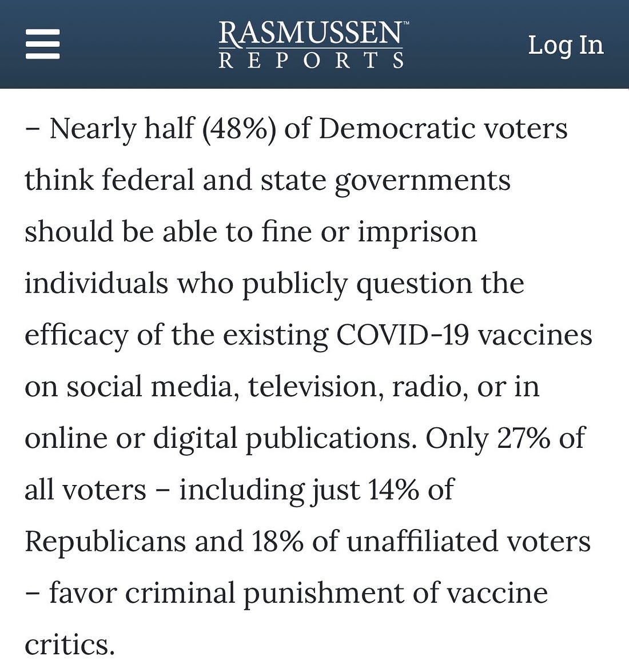Screen dimensions: 629x672
Task: Select the word "Democratic"
Action: click(396, 128)
